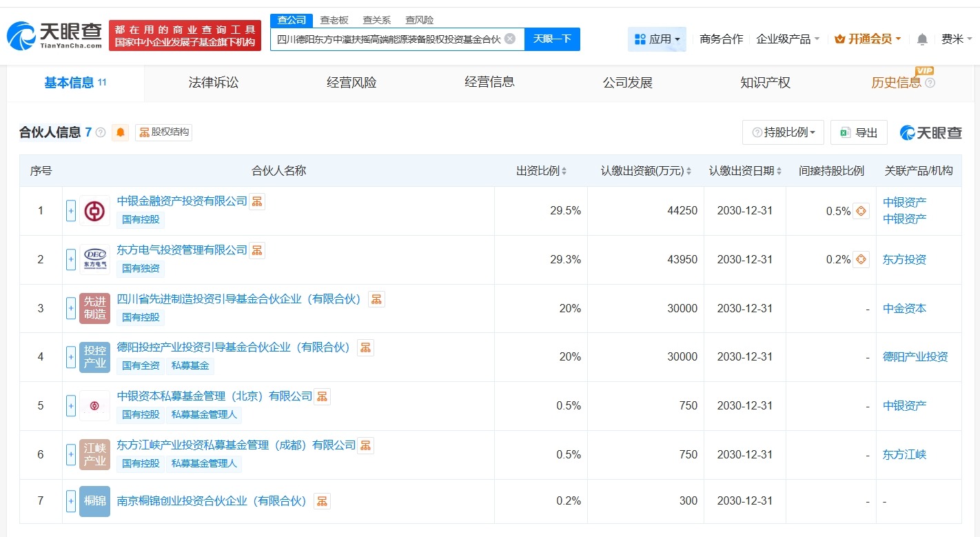Click the orange diamond icon next to 0.5%
This screenshot has height=537, width=980.
pos(860,211)
